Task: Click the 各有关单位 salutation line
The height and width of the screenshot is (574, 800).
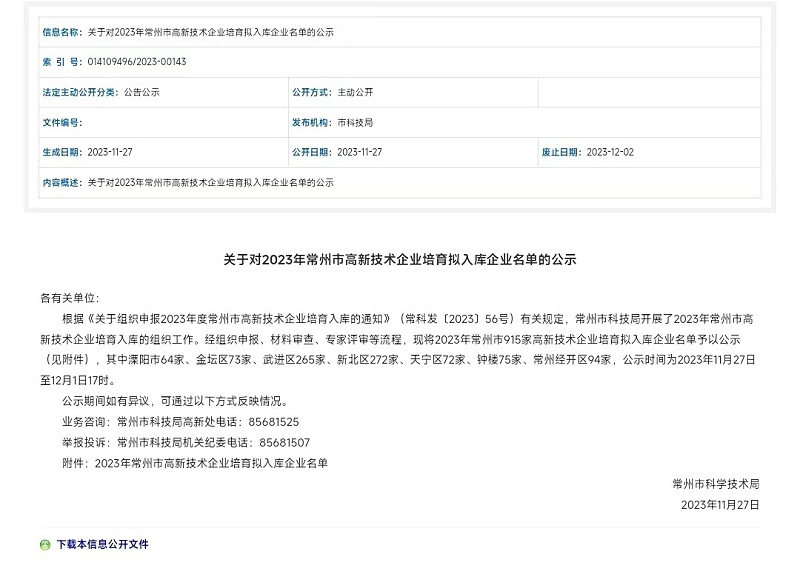Action: [x=71, y=298]
